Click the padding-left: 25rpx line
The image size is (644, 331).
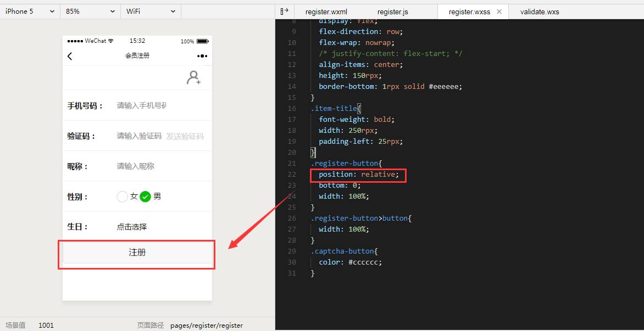pyautogui.click(x=361, y=142)
